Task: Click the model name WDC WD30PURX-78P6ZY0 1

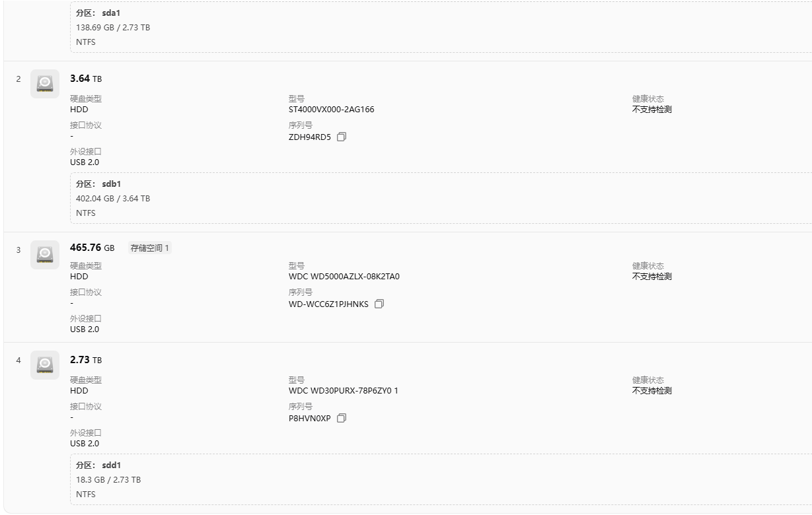Action: pos(343,391)
